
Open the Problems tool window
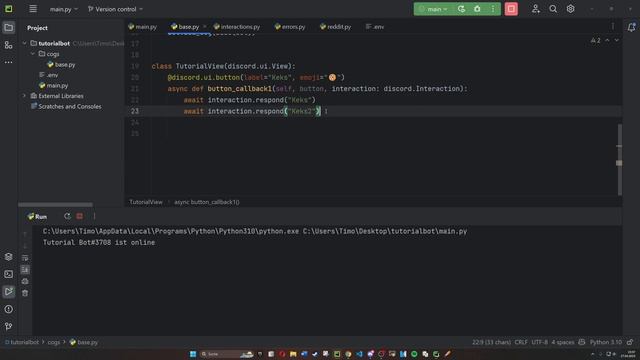tap(9, 309)
